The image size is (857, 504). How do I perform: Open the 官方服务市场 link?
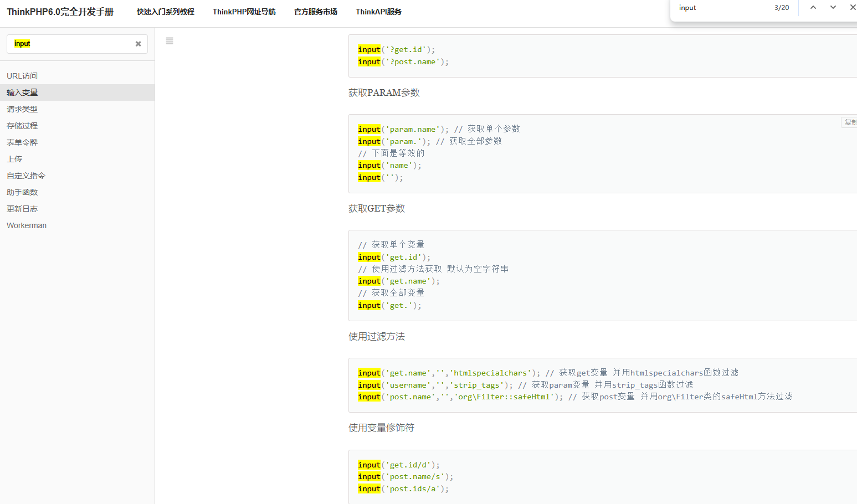(x=315, y=12)
